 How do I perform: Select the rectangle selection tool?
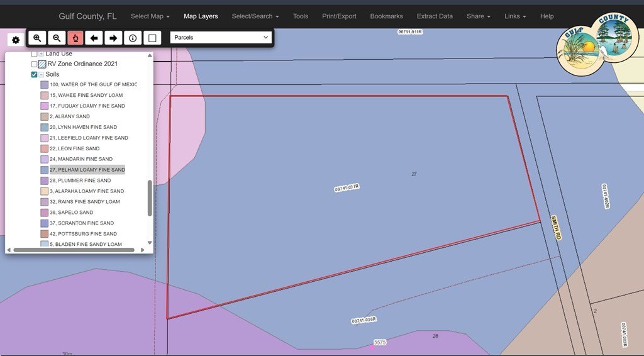tap(152, 38)
